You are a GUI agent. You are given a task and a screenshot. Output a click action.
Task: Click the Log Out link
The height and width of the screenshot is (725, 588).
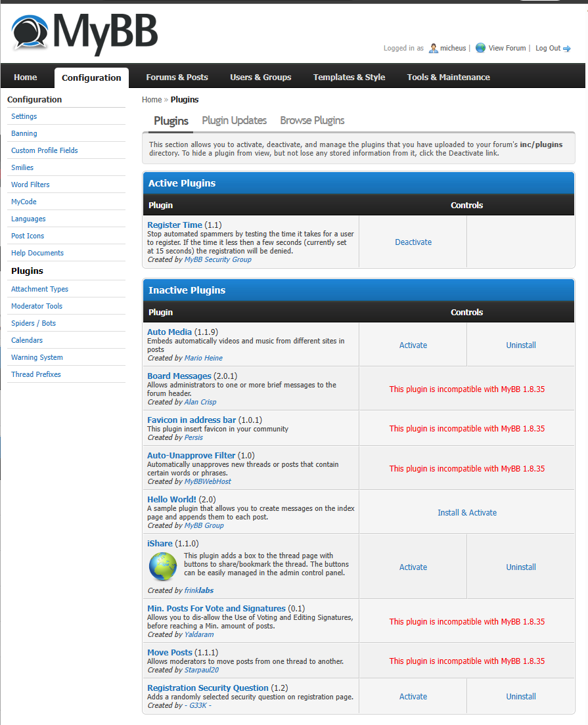click(x=548, y=48)
